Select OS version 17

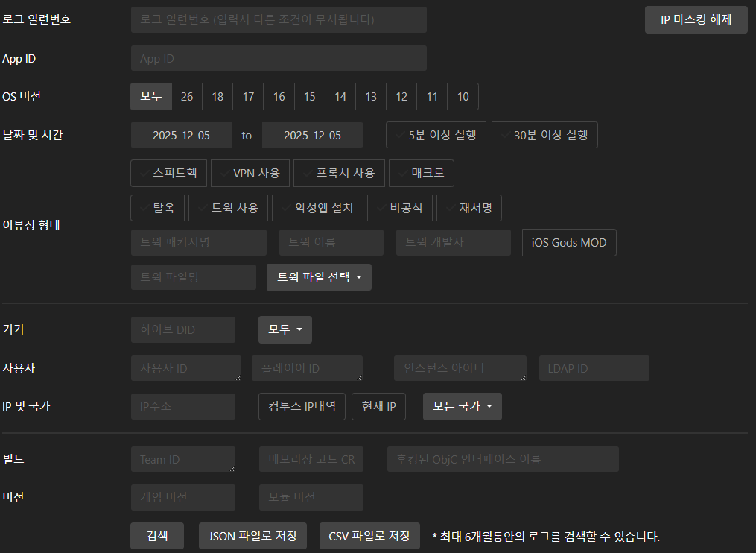[x=248, y=96]
